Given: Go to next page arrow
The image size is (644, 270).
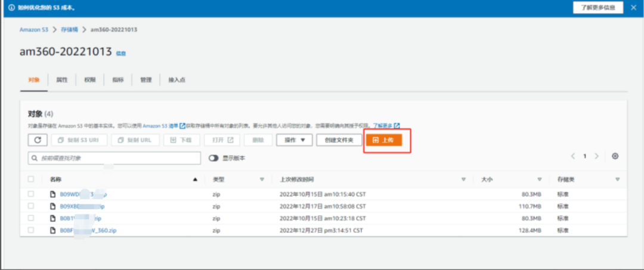Looking at the screenshot, I should point(597,157).
